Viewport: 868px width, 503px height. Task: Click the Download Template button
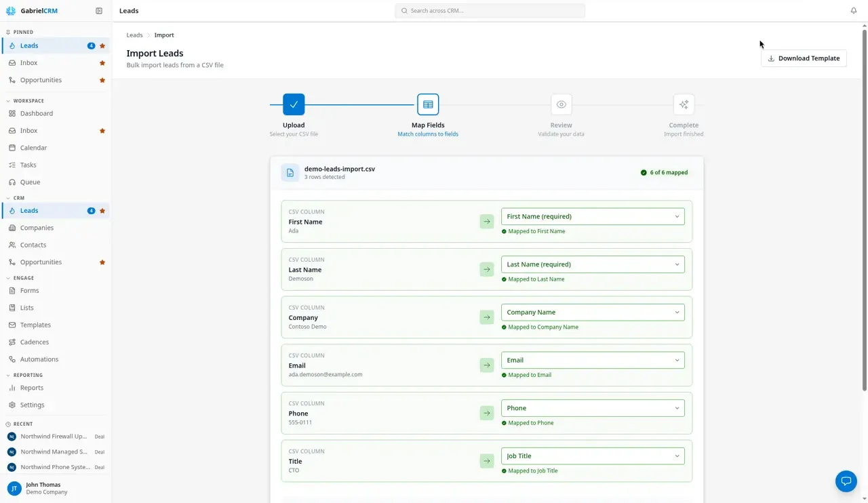(x=804, y=58)
